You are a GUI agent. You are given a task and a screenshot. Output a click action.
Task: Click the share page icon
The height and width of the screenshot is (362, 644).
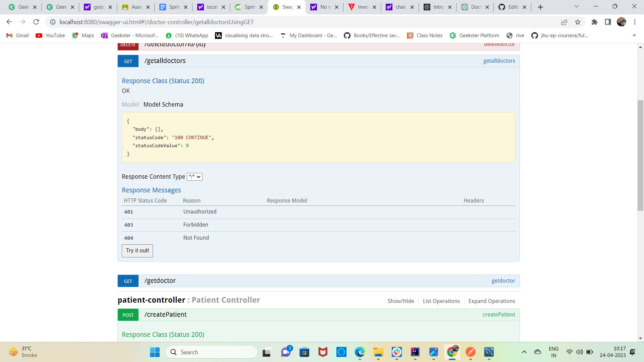point(564,22)
